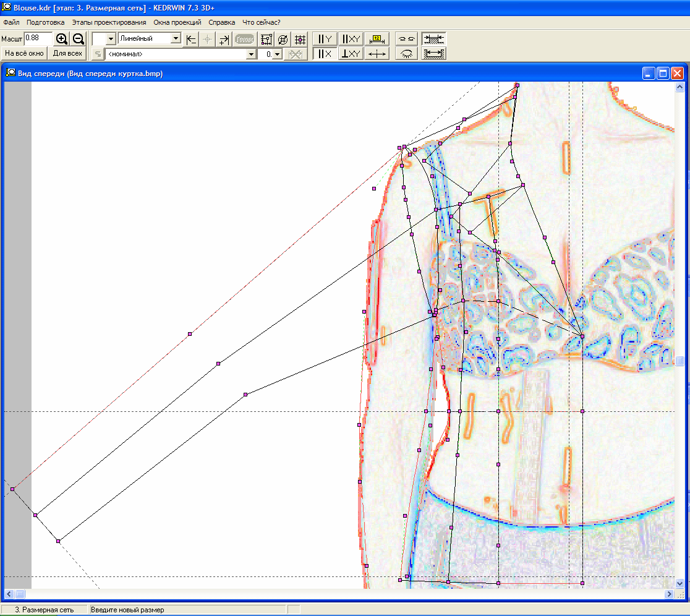Open the small dropdown showing 0.
690x616 pixels.
pyautogui.click(x=277, y=54)
